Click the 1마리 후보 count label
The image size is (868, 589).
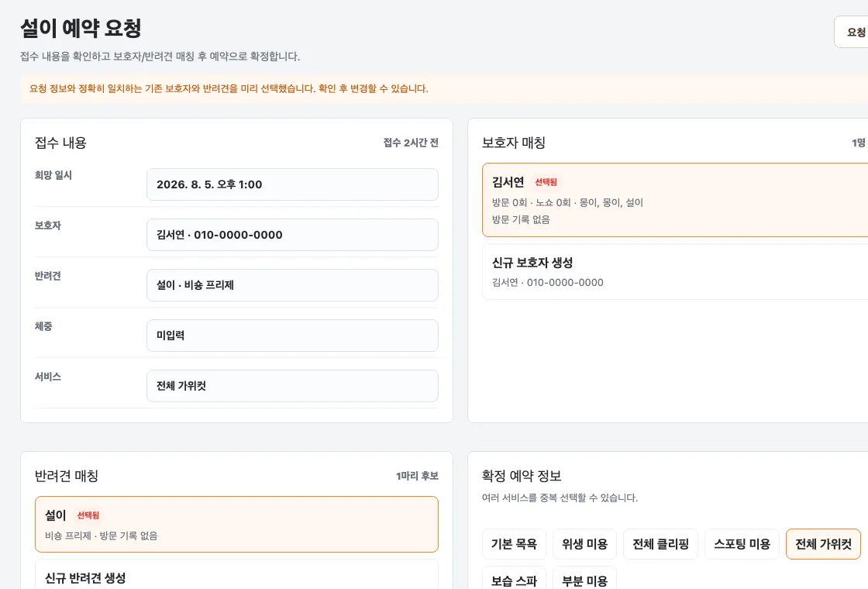point(417,476)
